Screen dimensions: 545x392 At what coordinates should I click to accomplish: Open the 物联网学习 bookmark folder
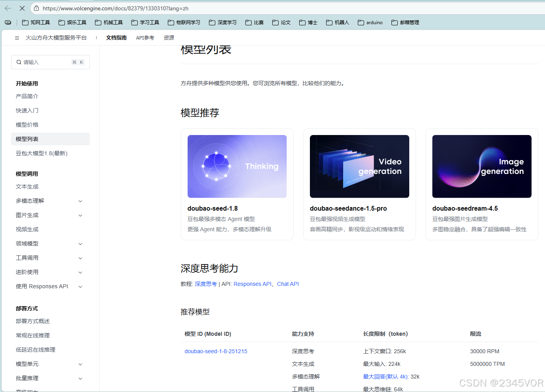[x=184, y=23]
